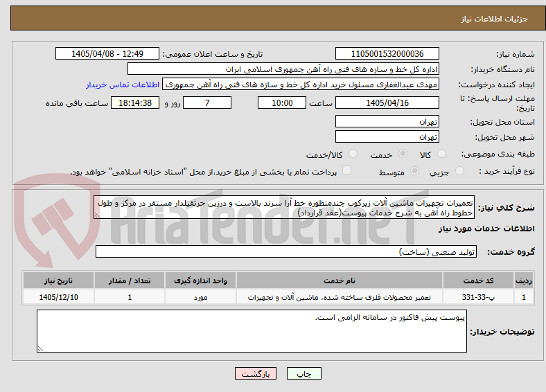546x392 pixels.
Task: Click the service group field تولید صنعتی (ساخت)
Action: click(x=286, y=251)
